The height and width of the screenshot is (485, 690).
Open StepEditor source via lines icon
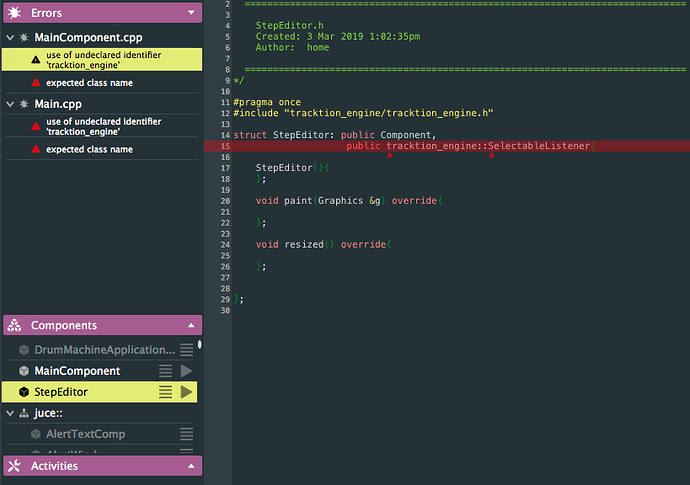coord(165,392)
